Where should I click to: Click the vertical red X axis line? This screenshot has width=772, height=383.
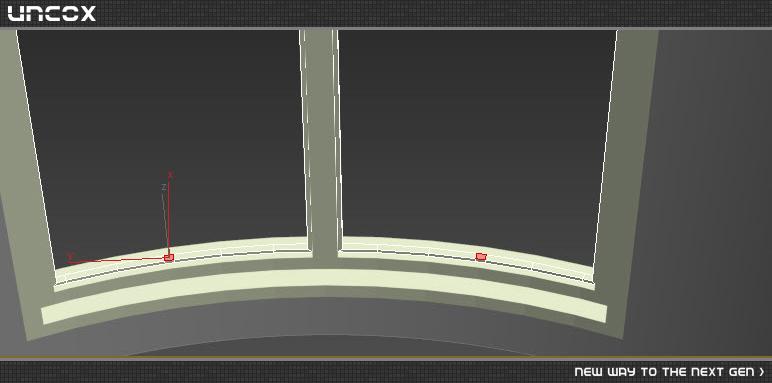(x=169, y=217)
